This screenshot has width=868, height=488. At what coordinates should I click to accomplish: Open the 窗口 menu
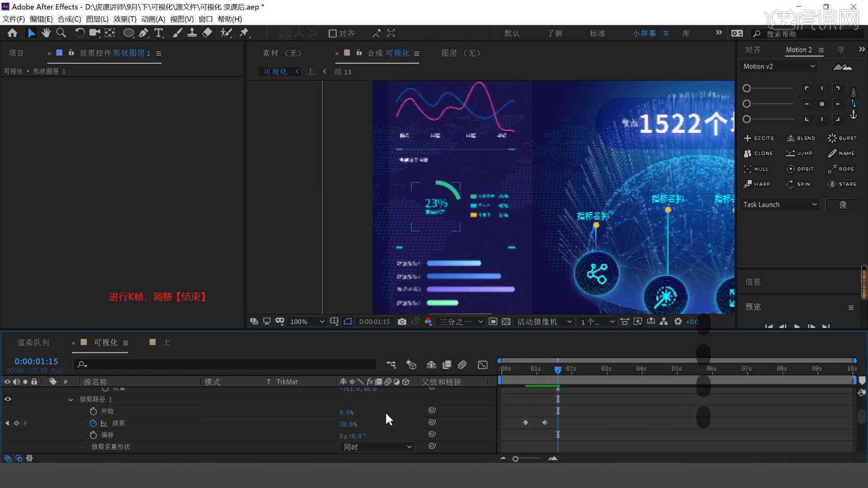206,19
